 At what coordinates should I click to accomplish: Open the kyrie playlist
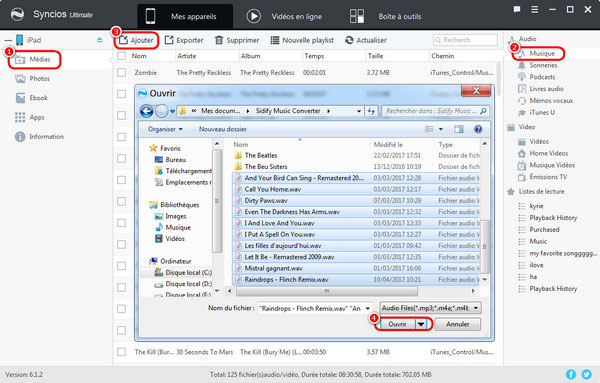tap(536, 206)
